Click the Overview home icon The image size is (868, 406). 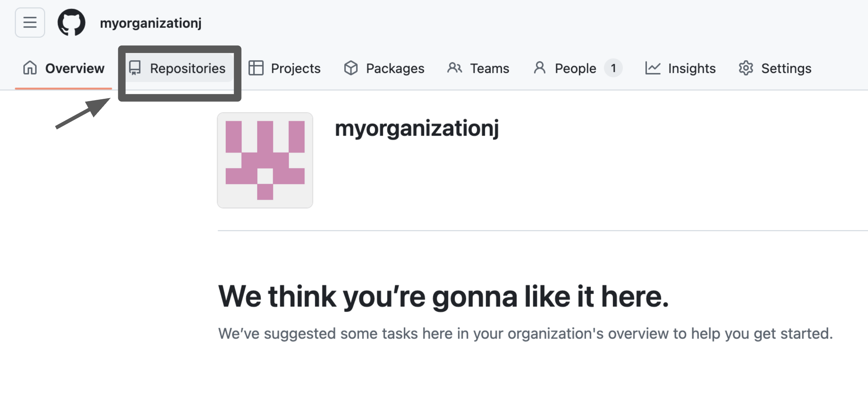click(x=30, y=68)
